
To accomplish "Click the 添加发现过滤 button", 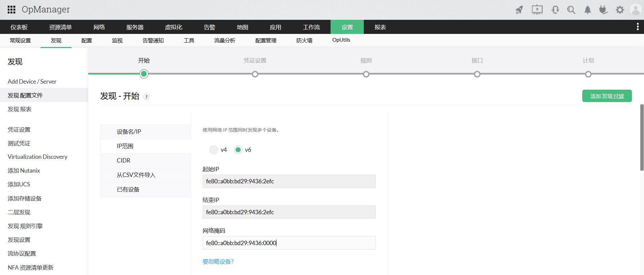I will coord(607,96).
